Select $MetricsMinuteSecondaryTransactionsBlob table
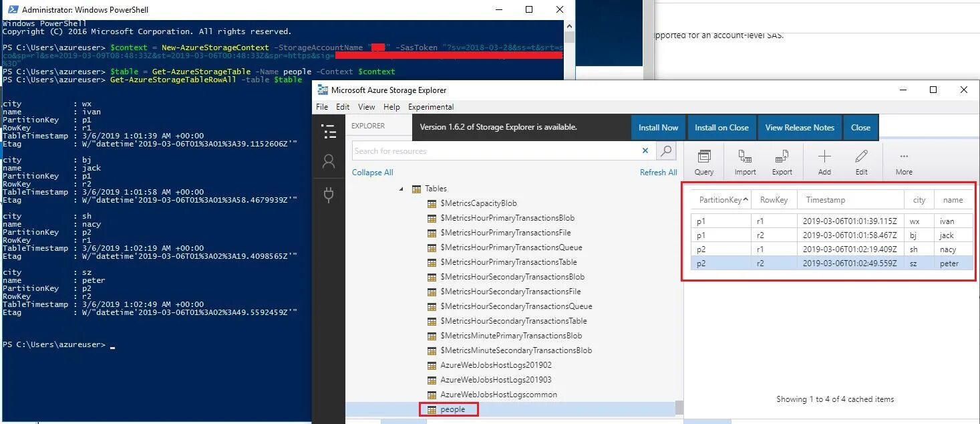Screen dimensions: 980x424 [x=516, y=350]
